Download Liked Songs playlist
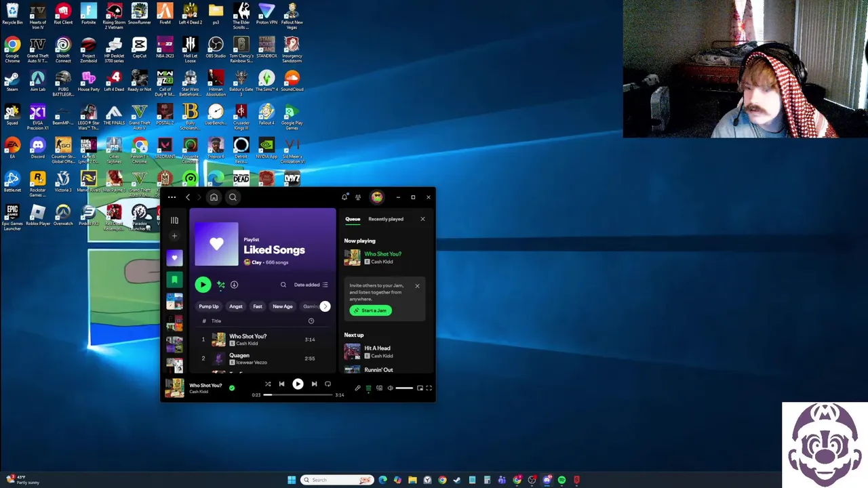Screen dimensions: 868x488 click(x=234, y=285)
